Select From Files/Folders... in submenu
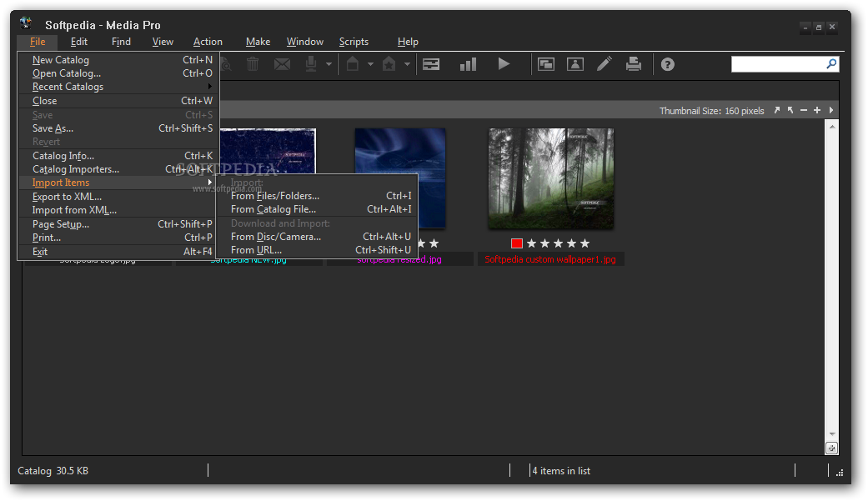Image resolution: width=868 pixels, height=501 pixels. click(x=317, y=195)
